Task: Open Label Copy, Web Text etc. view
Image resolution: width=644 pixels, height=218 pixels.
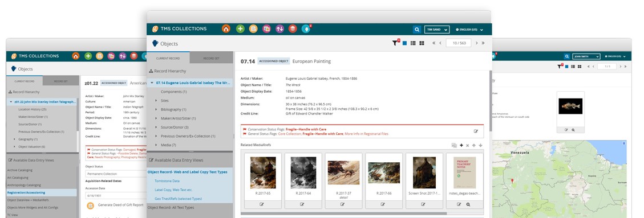Action: pyautogui.click(x=174, y=190)
